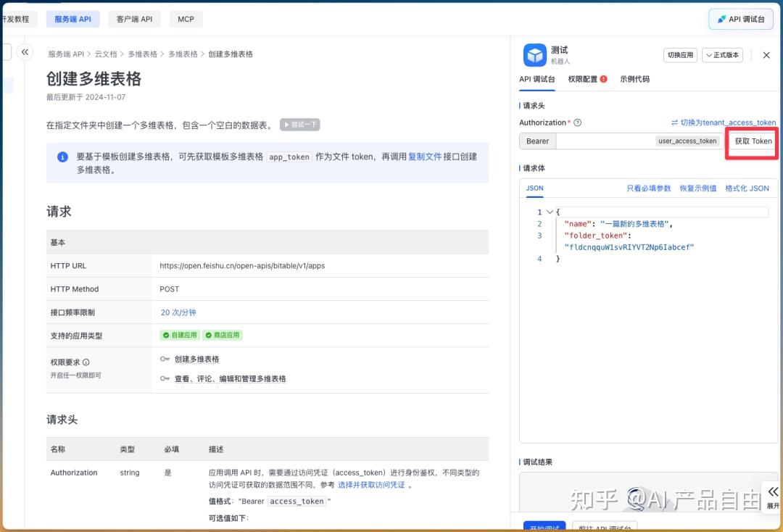Click the red alert icon on 权限配置
Image resolution: width=783 pixels, height=532 pixels.
(x=604, y=79)
